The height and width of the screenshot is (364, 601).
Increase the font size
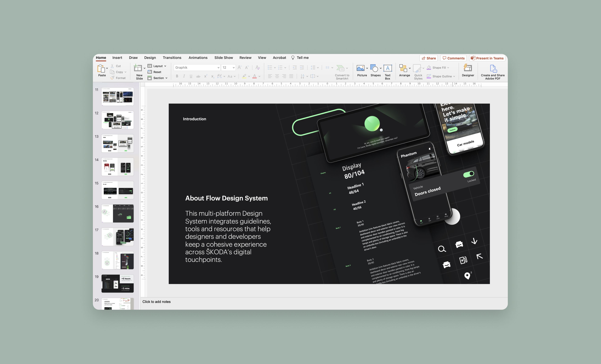coord(239,67)
